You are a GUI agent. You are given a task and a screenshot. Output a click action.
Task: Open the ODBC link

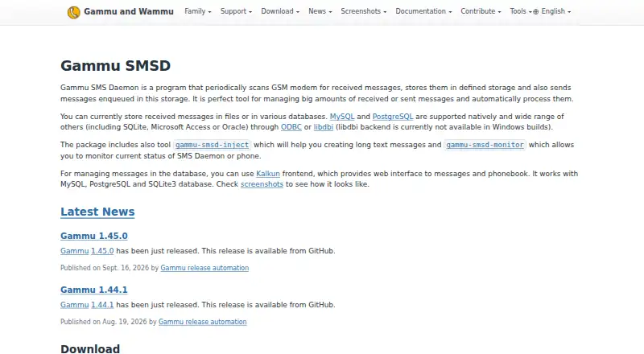tap(291, 127)
